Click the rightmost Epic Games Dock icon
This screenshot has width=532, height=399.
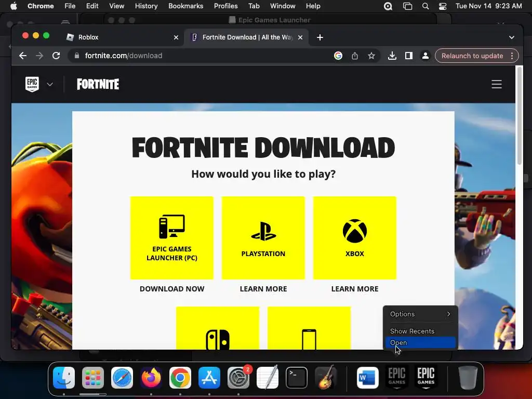426,377
